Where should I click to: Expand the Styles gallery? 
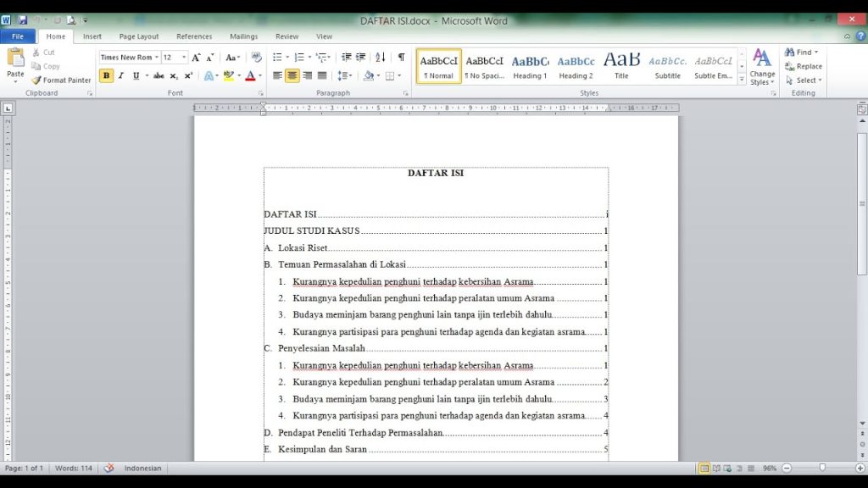coord(742,80)
